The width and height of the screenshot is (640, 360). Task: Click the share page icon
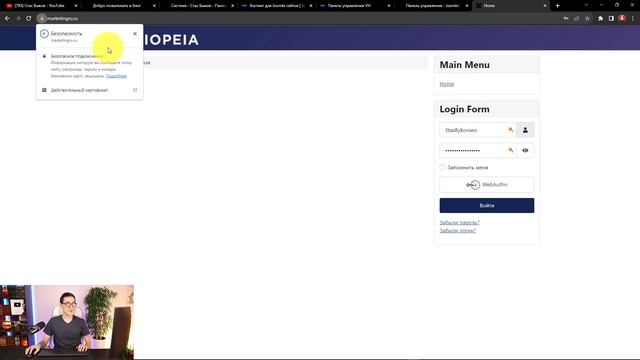click(576, 18)
